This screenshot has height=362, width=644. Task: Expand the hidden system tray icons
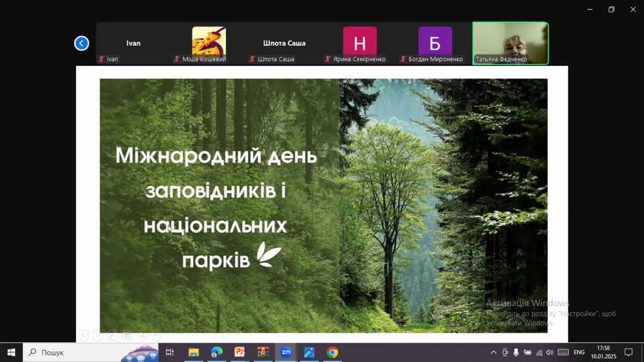494,353
